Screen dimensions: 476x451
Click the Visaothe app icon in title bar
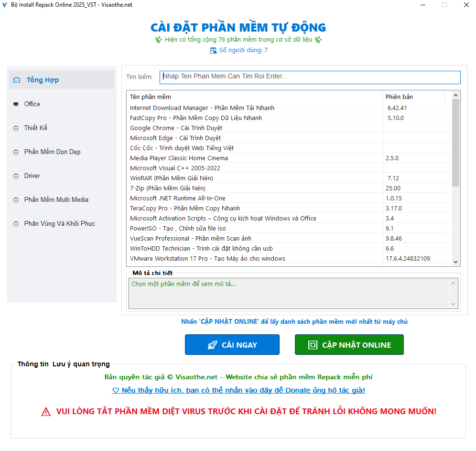click(5, 5)
